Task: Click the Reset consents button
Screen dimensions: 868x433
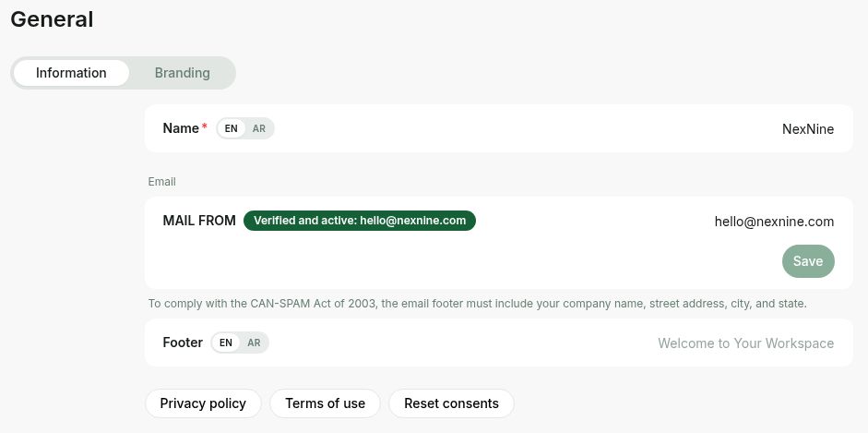Action: [451, 403]
